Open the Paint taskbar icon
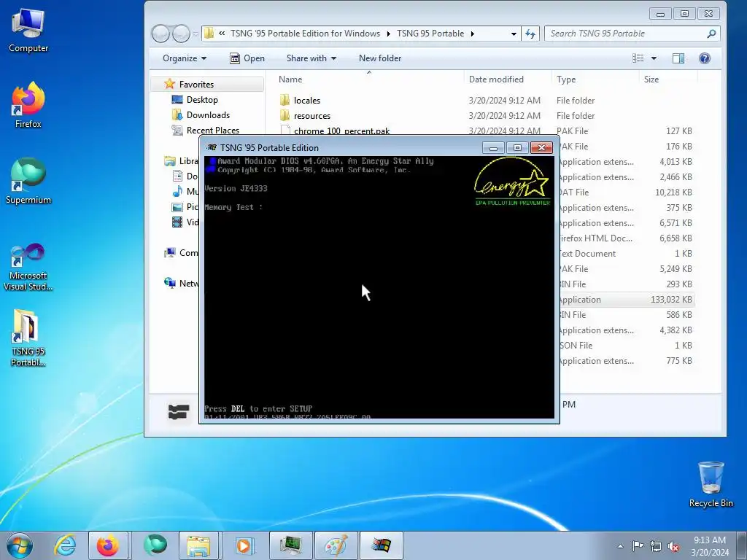This screenshot has height=560, width=747. (x=336, y=545)
